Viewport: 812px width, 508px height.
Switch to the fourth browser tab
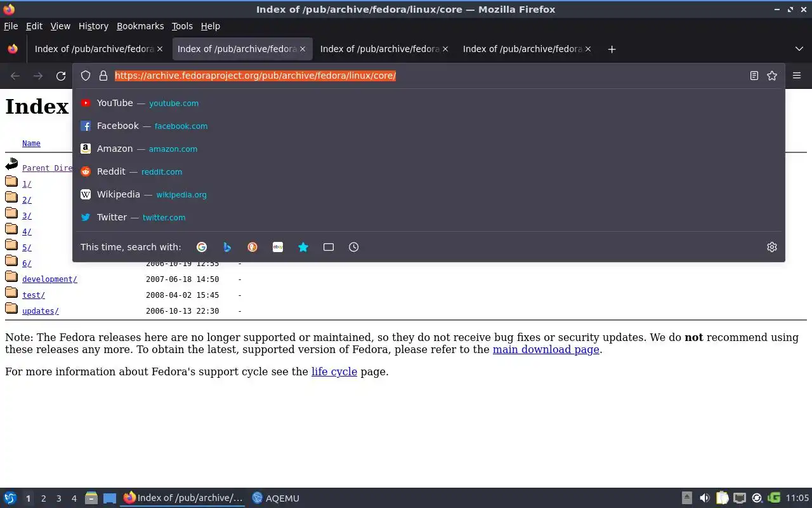527,49
